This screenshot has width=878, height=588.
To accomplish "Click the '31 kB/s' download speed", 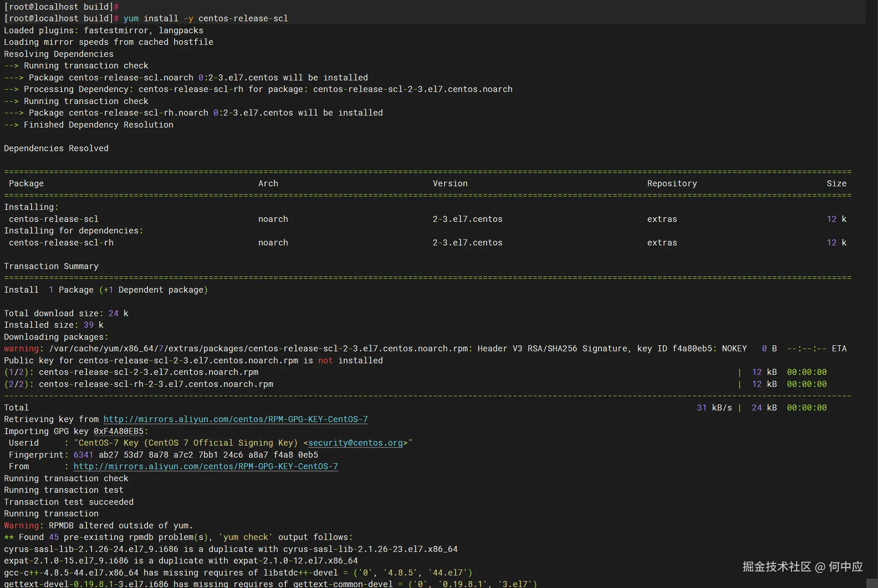I will 714,408.
